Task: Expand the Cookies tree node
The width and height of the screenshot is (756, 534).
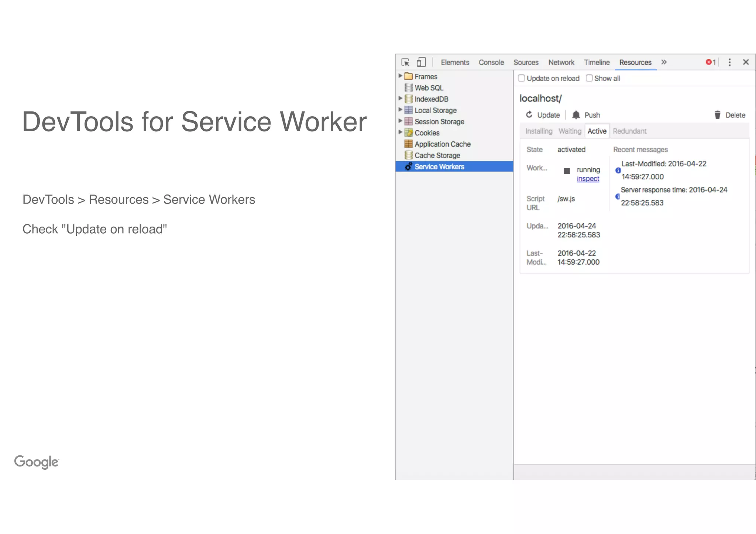Action: pos(400,132)
